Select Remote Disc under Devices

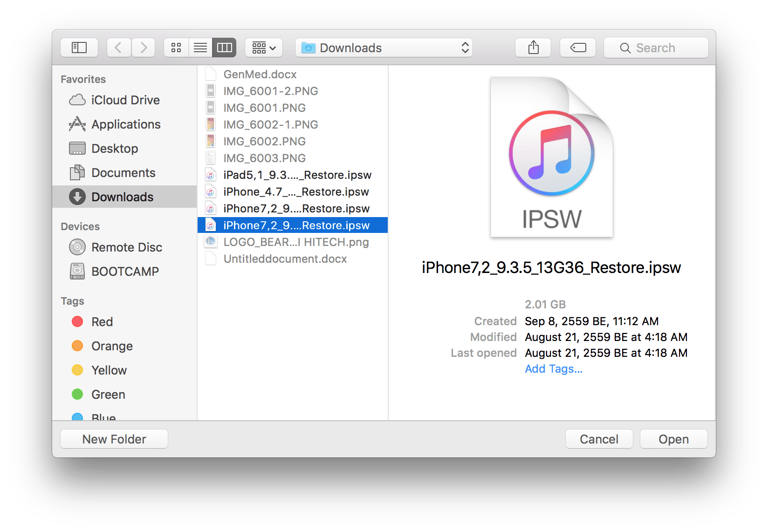[124, 247]
